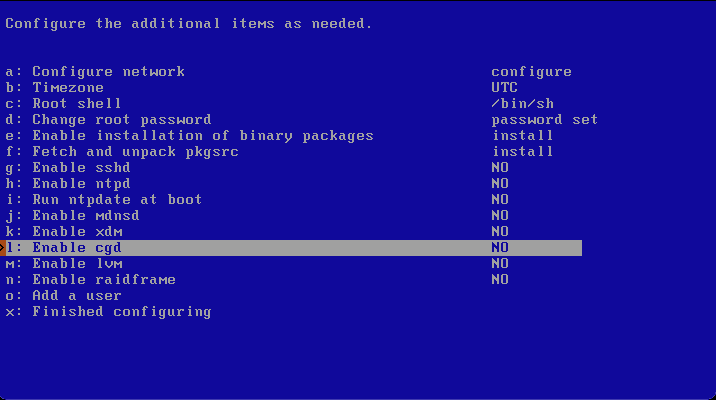Screen dimensions: 716x400
Task: Open the Timezone menu entry
Action: [x=54, y=88]
